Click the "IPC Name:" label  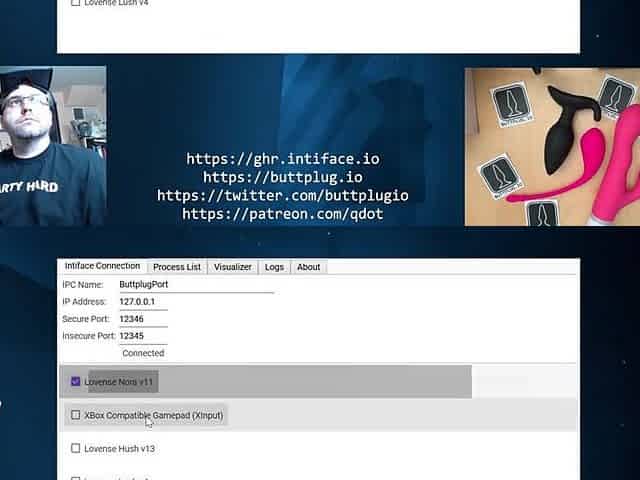83,284
